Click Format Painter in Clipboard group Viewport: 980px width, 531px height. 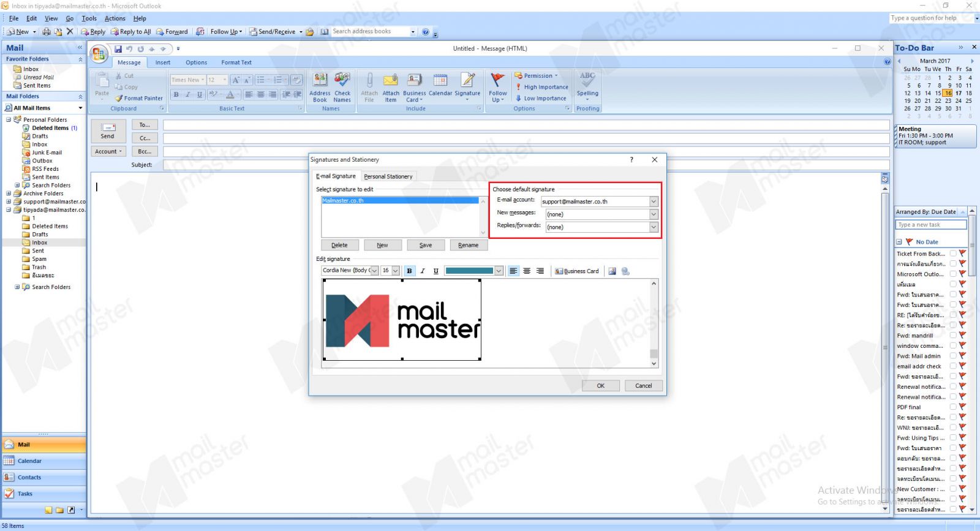138,98
